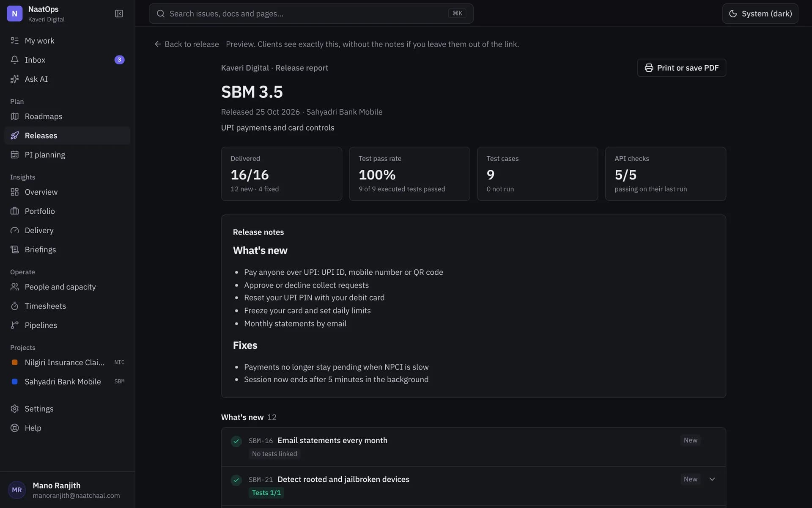Click the Settings gear icon
The image size is (812, 508).
tap(15, 409)
